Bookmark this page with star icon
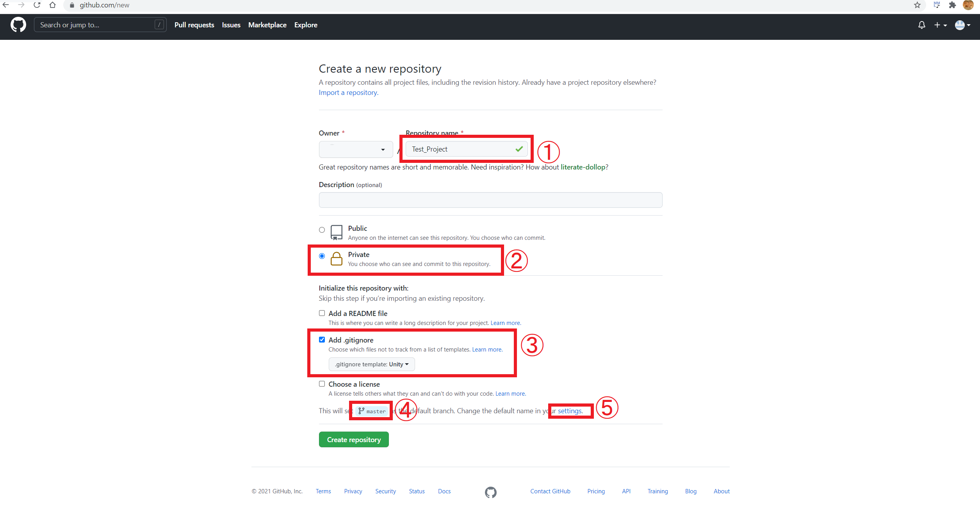980x514 pixels. click(917, 5)
